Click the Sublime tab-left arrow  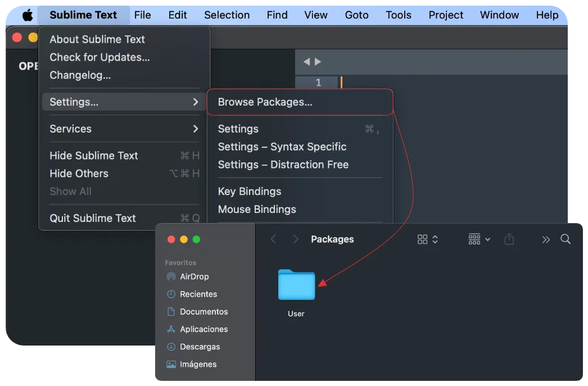[x=306, y=62]
